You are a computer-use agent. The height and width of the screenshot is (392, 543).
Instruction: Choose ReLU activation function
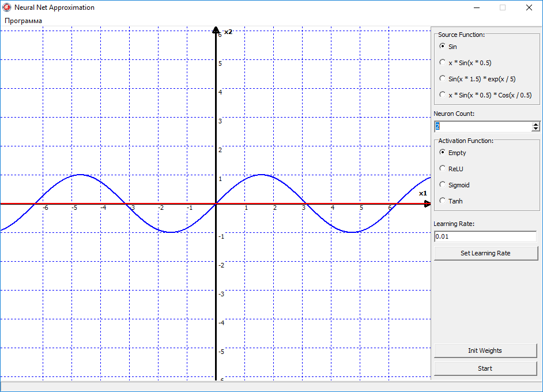[451, 169]
